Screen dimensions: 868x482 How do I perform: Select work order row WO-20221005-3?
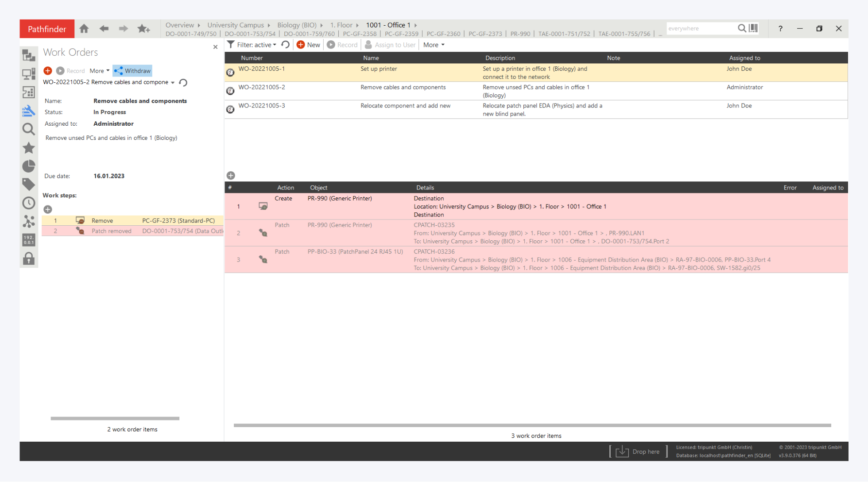tap(261, 106)
